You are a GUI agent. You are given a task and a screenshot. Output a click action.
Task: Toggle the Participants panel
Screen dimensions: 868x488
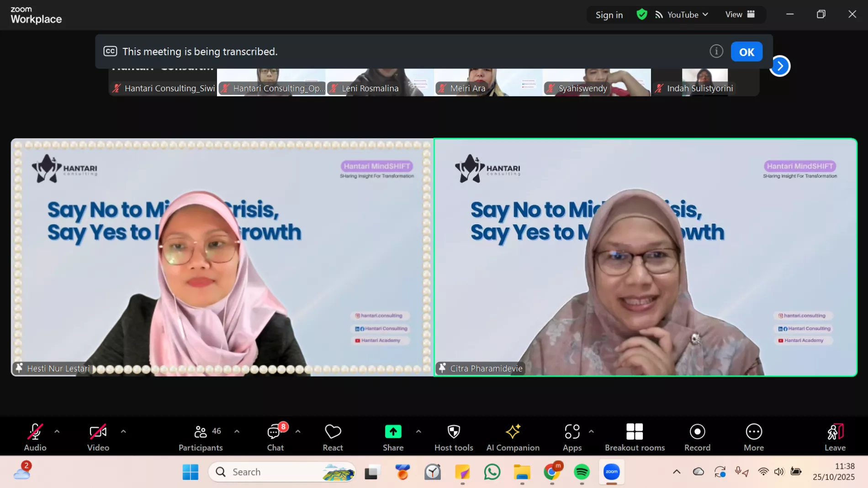pyautogui.click(x=201, y=436)
